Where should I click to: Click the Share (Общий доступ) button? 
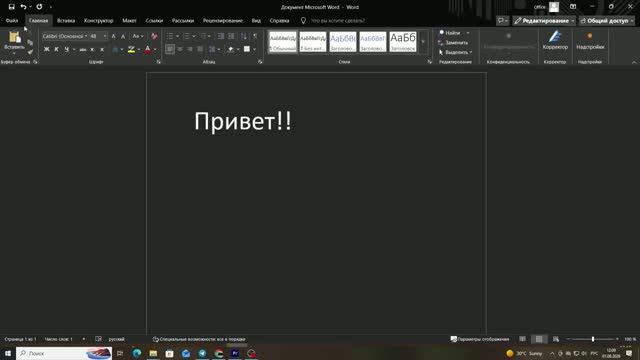607,20
